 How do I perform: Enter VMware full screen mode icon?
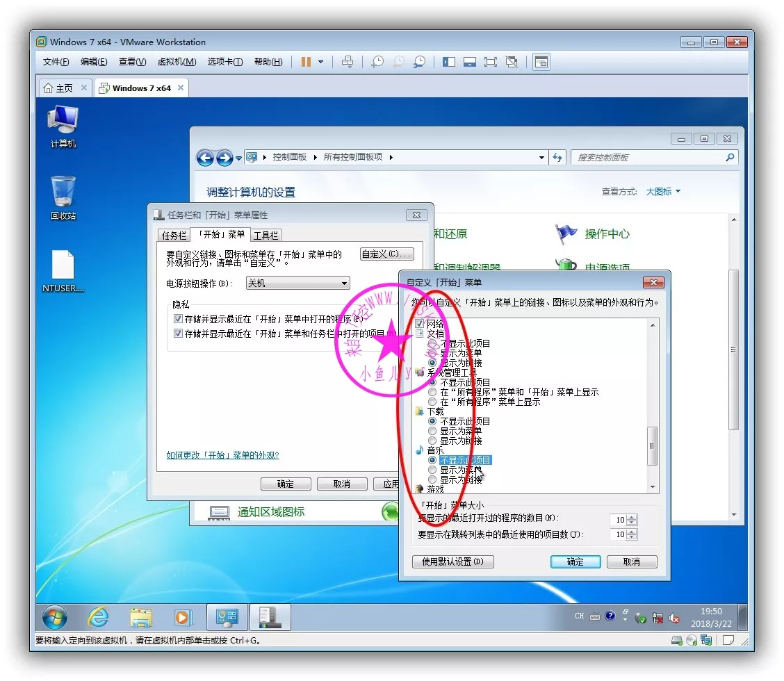click(x=491, y=62)
